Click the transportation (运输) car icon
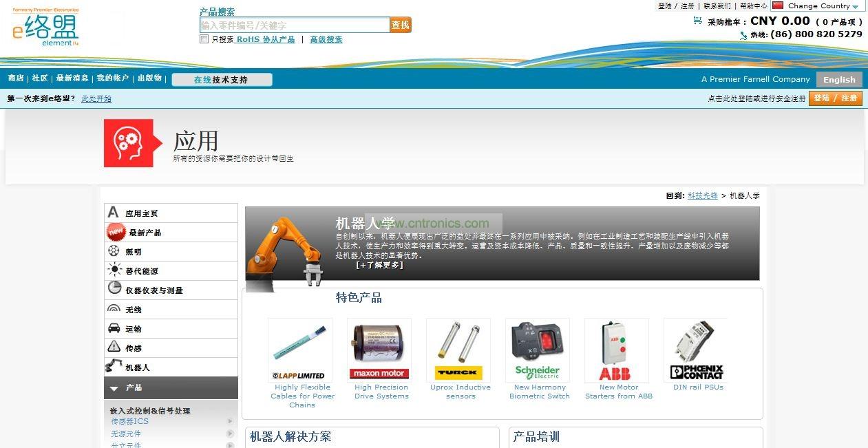 [114, 328]
